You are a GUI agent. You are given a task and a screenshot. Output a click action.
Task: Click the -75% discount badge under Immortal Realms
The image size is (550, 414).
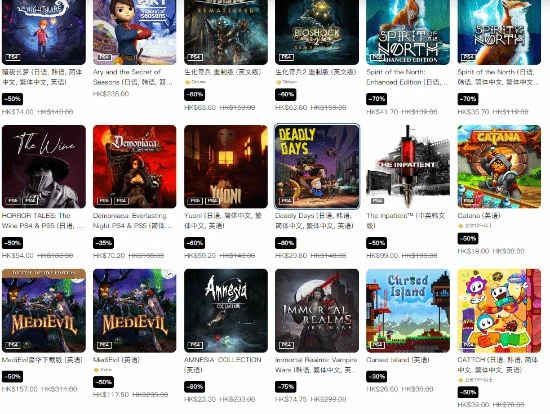(286, 387)
